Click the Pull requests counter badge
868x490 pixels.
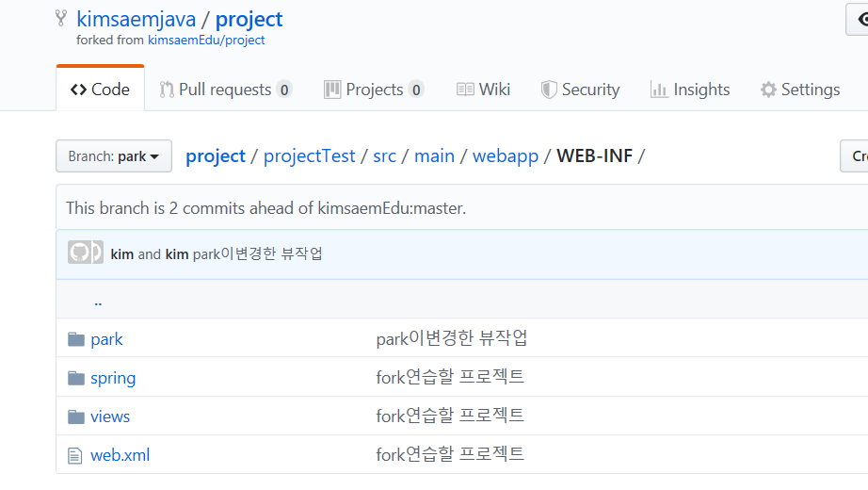284,90
